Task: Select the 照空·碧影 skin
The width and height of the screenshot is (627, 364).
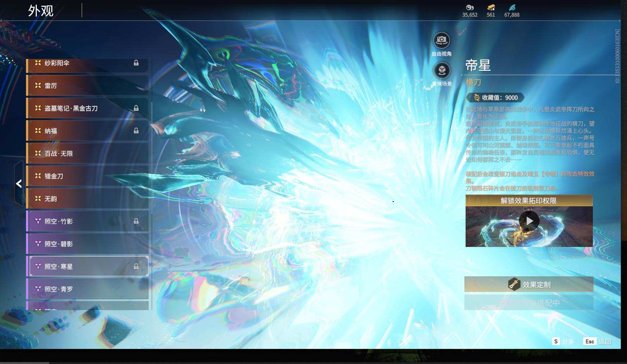Action: click(87, 244)
